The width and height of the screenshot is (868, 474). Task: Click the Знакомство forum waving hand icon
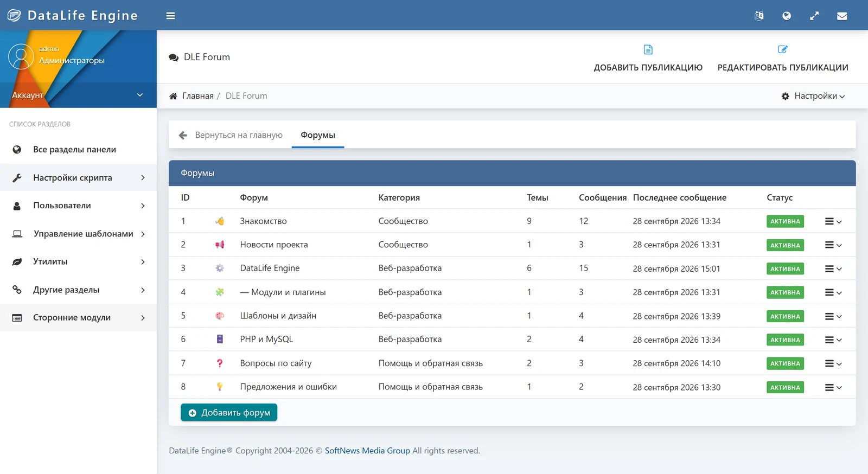coord(220,221)
